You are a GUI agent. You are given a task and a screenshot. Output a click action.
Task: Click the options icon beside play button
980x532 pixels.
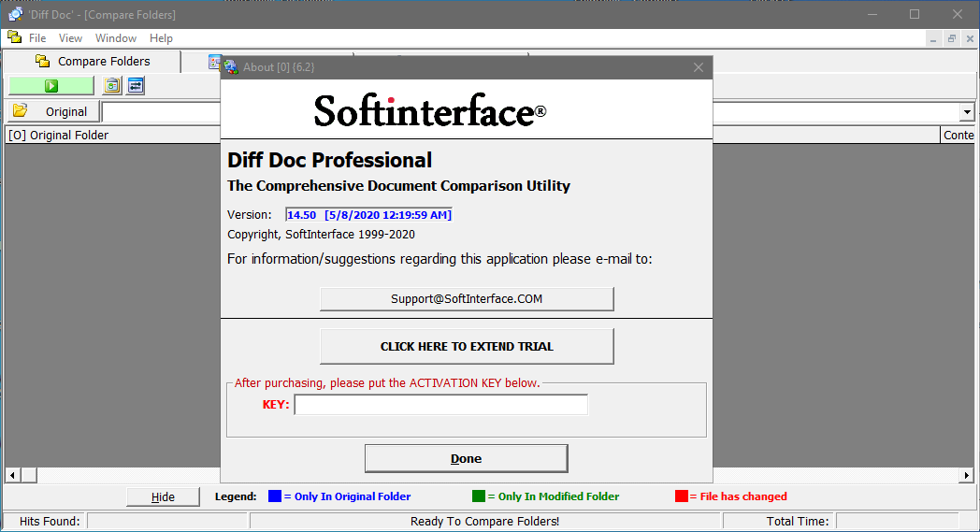click(x=112, y=86)
